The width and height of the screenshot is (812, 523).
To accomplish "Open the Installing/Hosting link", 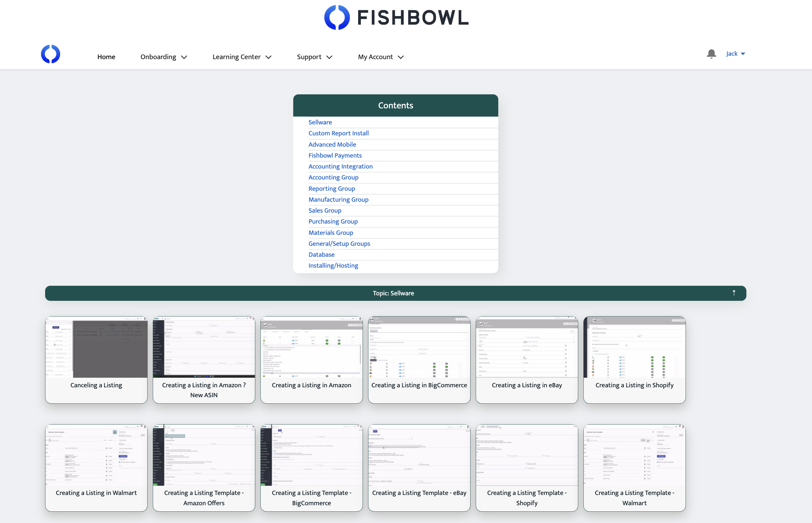I will click(333, 265).
